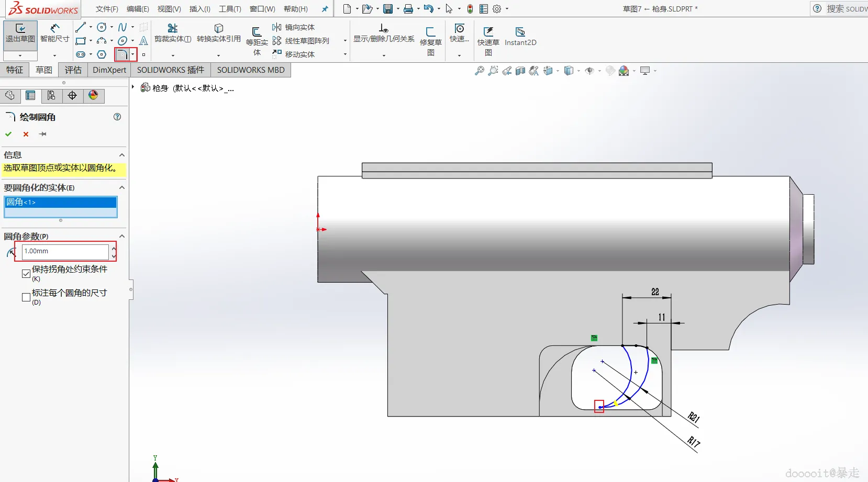Enable 标注每个圆角的尺寸 checkbox
The image size is (868, 482).
[x=26, y=297]
